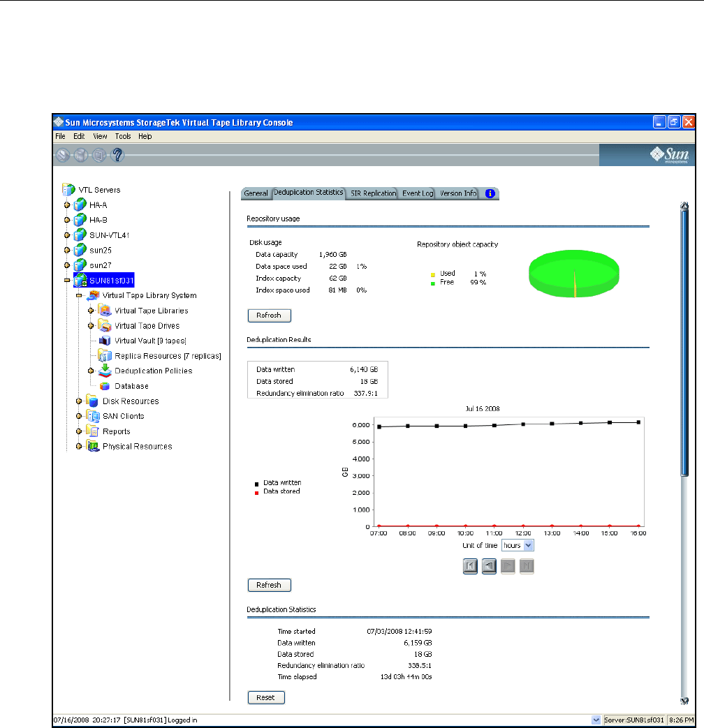704x728 pixels.
Task: Click the Deduplication Policies icon
Action: tap(105, 371)
